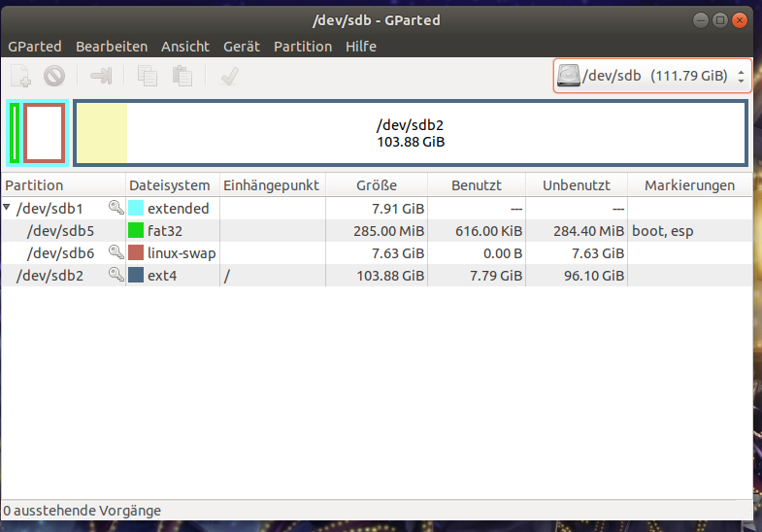
Task: Sort by the Partition column header
Action: [x=63, y=185]
